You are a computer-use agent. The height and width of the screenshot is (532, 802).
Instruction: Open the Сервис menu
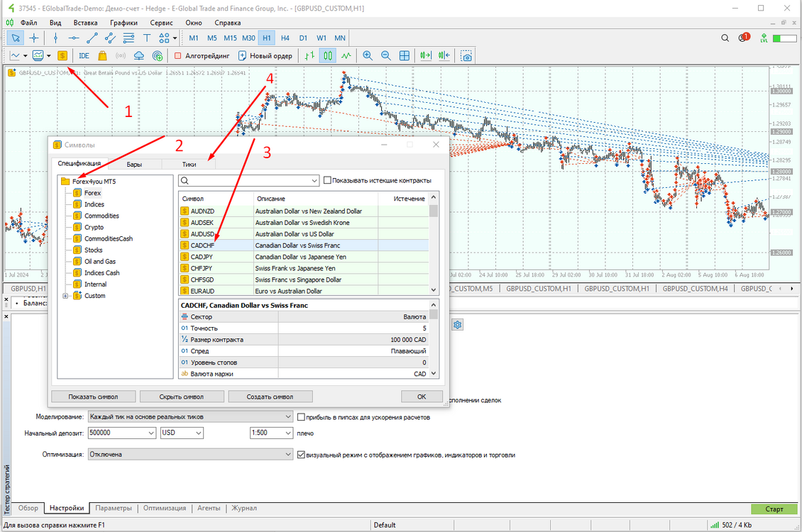[x=161, y=23]
